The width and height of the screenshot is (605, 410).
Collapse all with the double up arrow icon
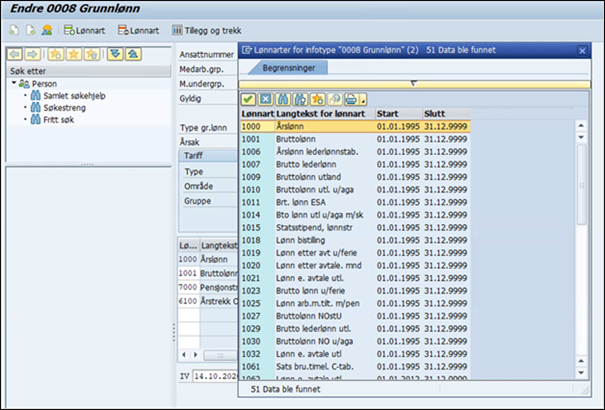(133, 54)
